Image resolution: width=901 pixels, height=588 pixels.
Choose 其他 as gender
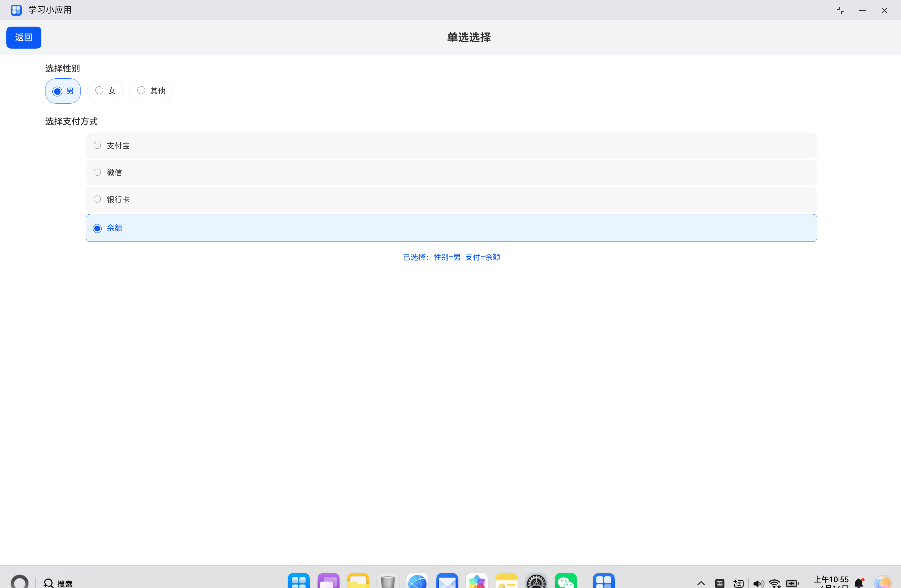[151, 91]
